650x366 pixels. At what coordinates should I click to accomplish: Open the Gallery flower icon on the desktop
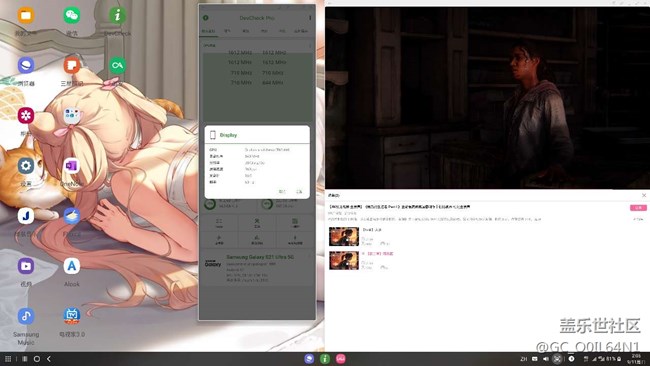pos(26,116)
